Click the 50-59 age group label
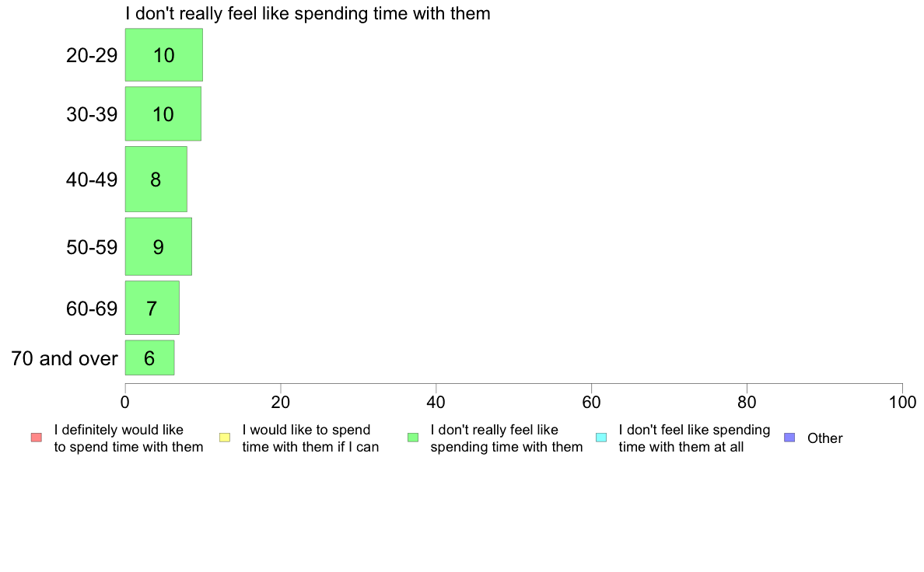This screenshot has height=572, width=924. coord(92,247)
